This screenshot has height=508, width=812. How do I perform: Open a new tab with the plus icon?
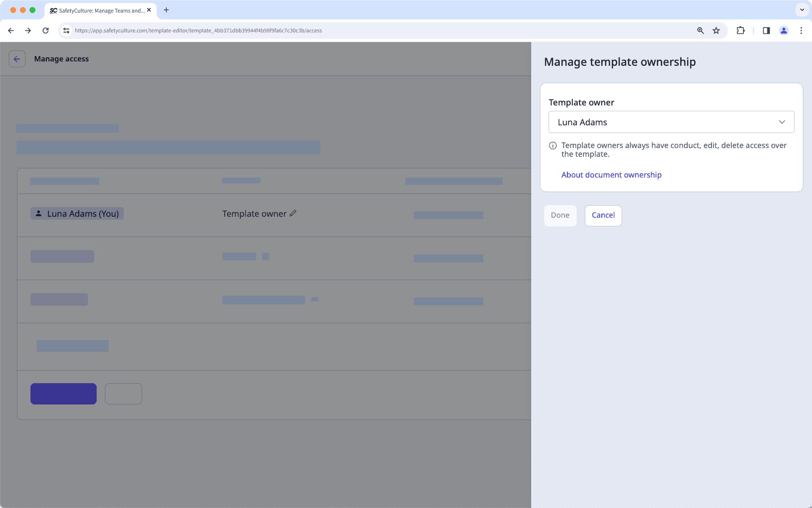coord(166,10)
